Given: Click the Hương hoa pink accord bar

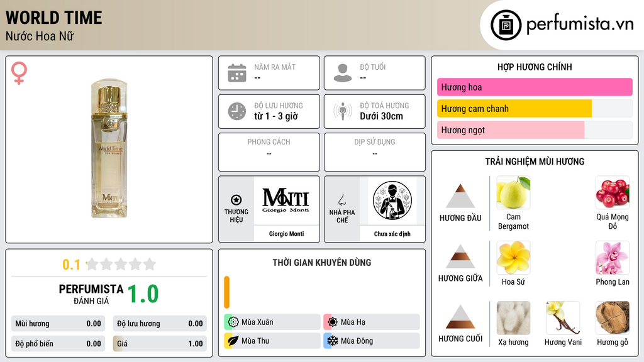Looking at the screenshot, I should point(535,87).
